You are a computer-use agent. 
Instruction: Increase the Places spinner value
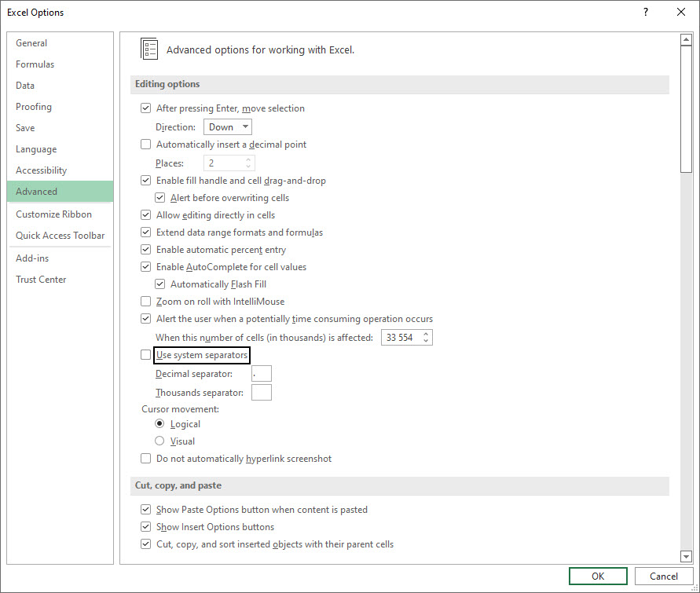[x=248, y=159]
